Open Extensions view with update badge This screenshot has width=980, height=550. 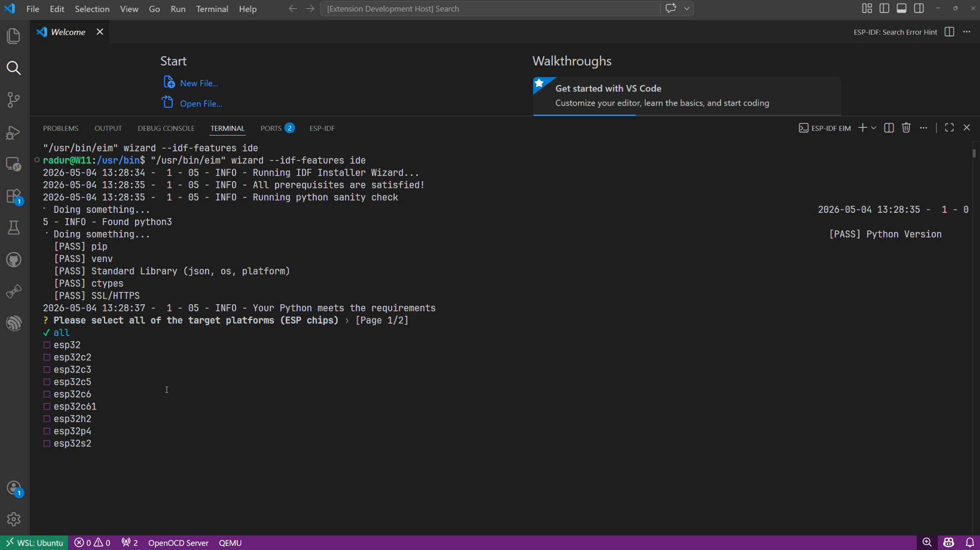[x=14, y=196]
